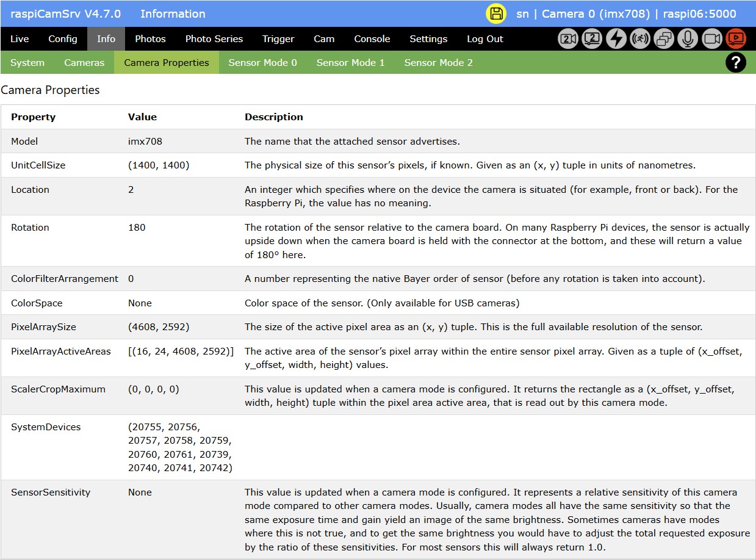Screen dimensions: 756x559
Task: Click the video camera recording icon
Action: tap(711, 39)
